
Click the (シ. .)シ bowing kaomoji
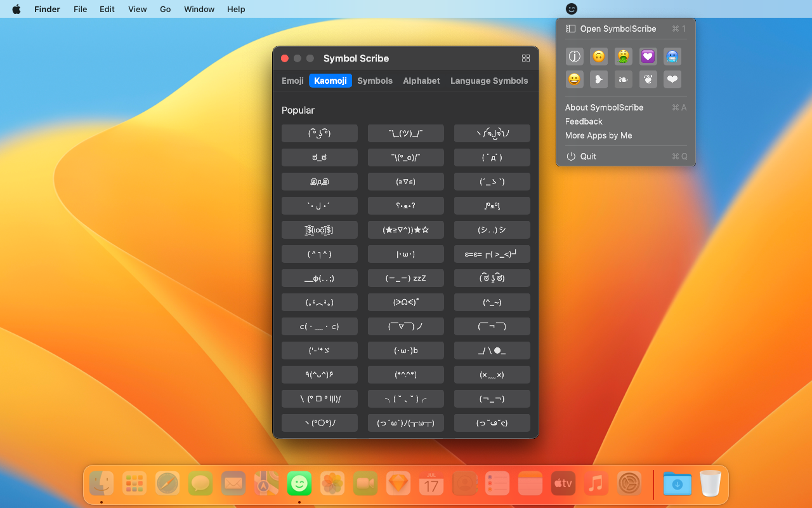[x=492, y=230]
